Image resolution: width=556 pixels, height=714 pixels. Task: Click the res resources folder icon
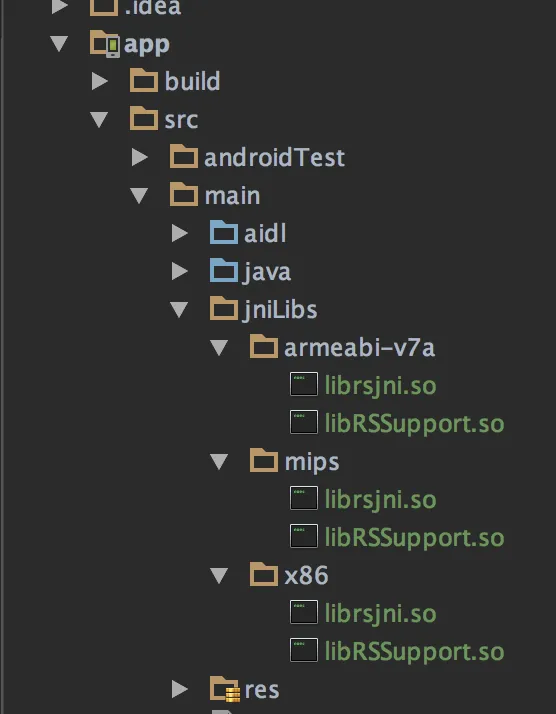point(224,689)
